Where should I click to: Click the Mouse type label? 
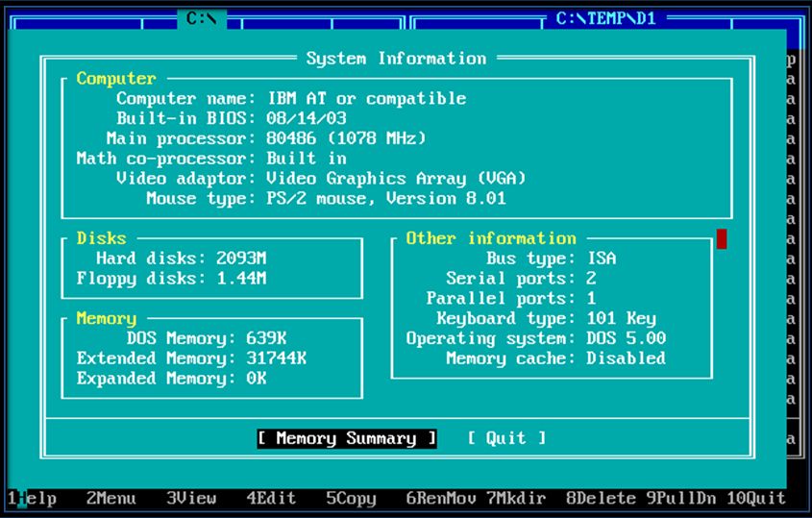pyautogui.click(x=201, y=198)
